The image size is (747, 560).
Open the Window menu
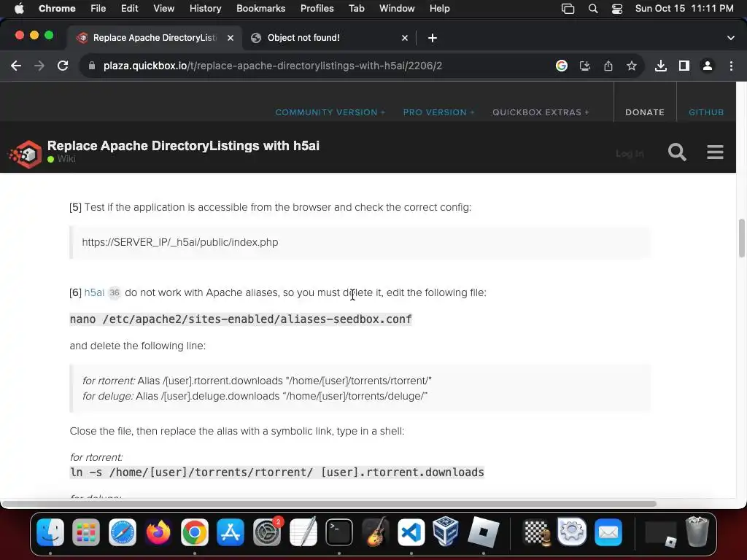397,9
